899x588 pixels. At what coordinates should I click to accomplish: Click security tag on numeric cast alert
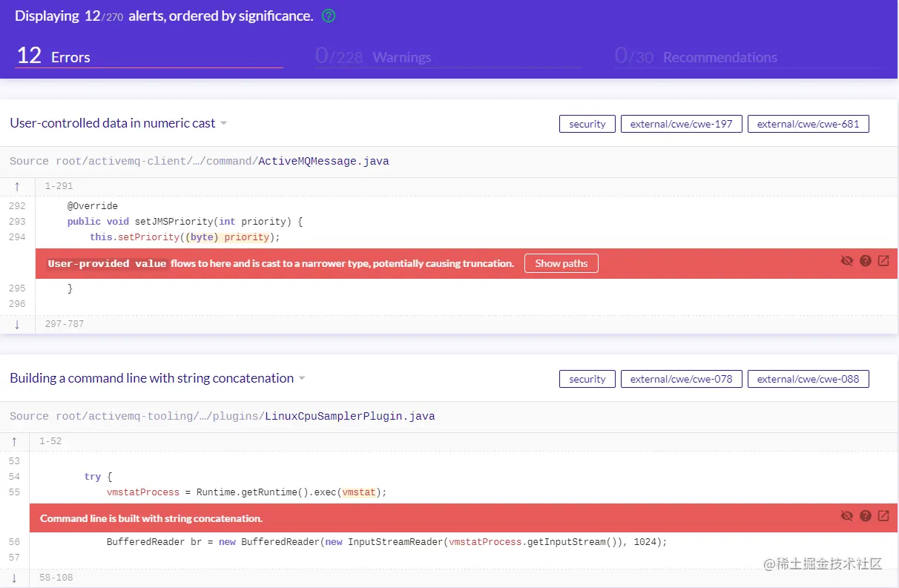pos(587,124)
